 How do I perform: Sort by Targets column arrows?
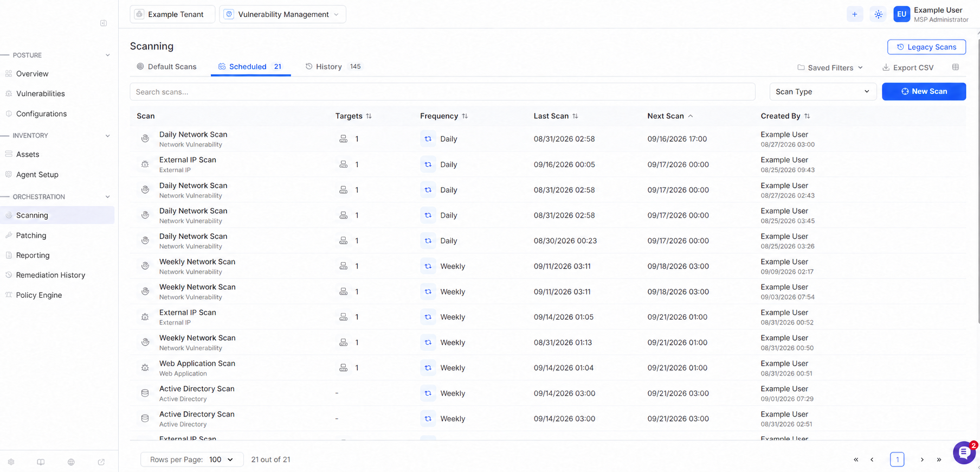click(369, 116)
